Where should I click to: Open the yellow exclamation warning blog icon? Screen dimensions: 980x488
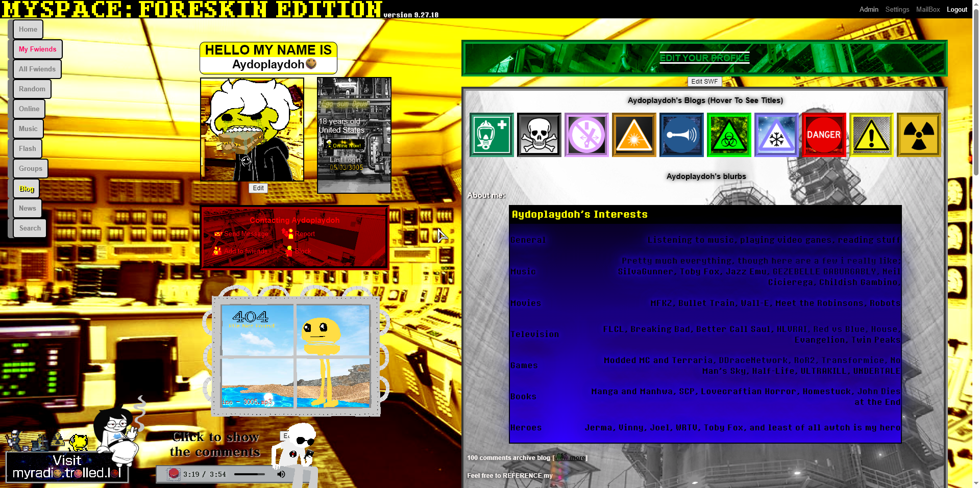871,135
